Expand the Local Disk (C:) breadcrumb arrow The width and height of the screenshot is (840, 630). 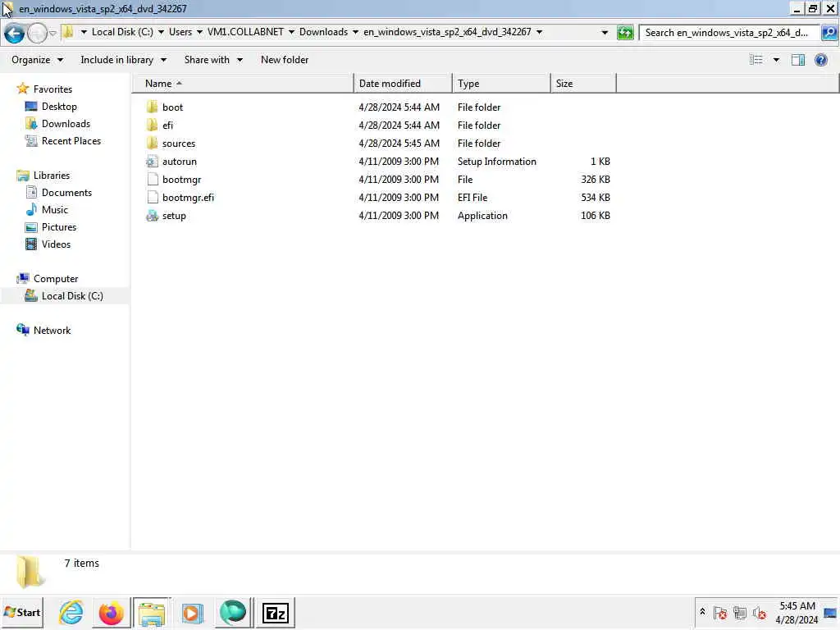point(161,32)
